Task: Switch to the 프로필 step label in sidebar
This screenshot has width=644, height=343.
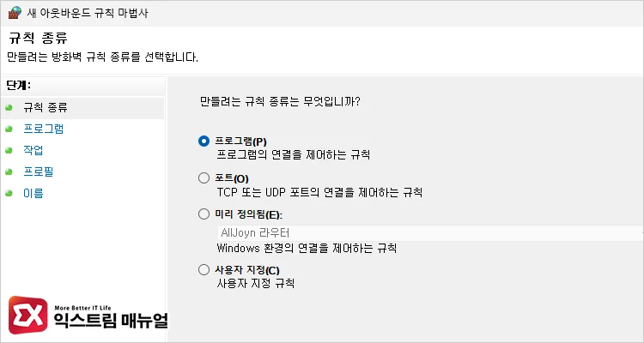Action: coord(39,172)
